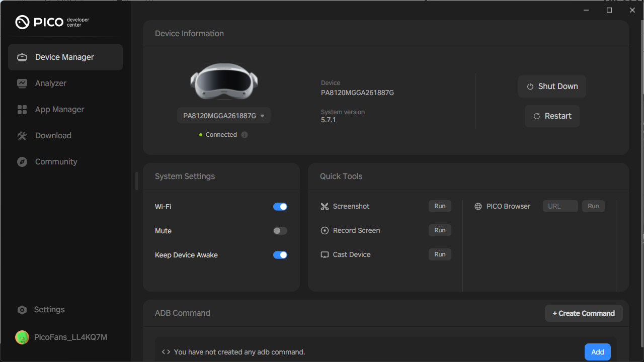
Task: Click the Create Command button
Action: (x=584, y=313)
